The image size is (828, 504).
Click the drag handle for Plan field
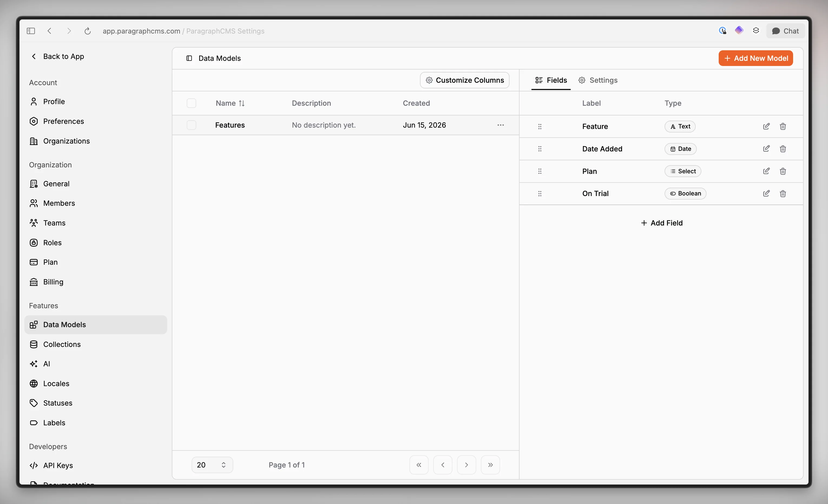coord(540,171)
